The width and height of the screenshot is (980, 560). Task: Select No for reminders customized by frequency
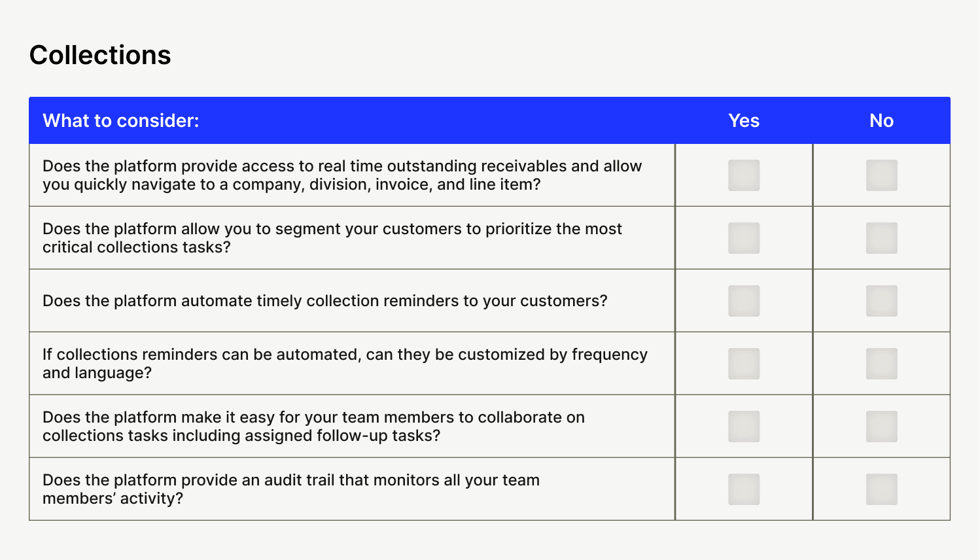click(x=882, y=364)
